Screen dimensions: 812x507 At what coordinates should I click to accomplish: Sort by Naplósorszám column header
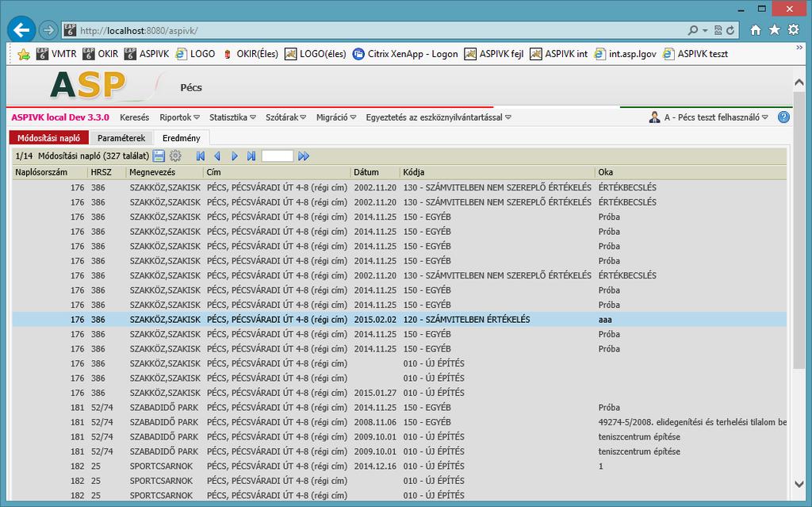(x=50, y=172)
